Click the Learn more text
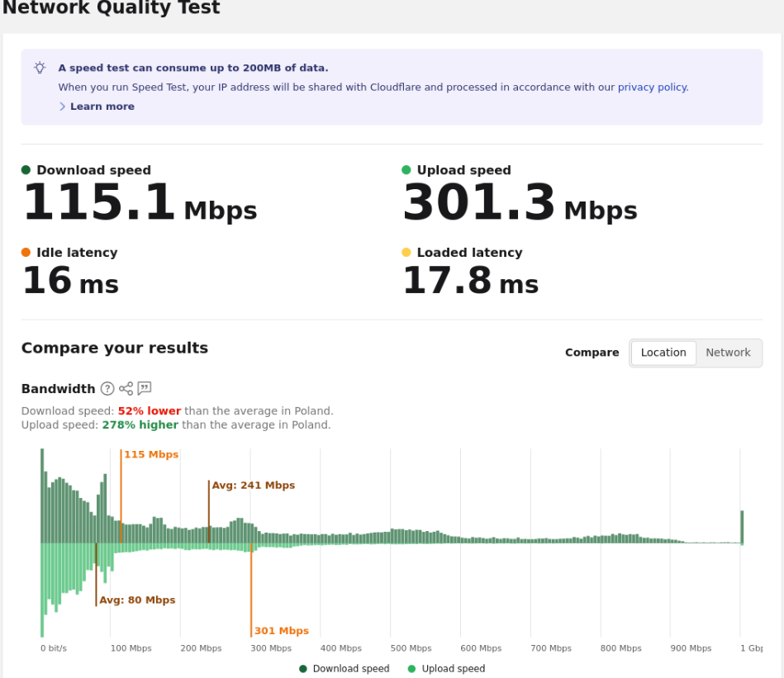 coord(102,107)
